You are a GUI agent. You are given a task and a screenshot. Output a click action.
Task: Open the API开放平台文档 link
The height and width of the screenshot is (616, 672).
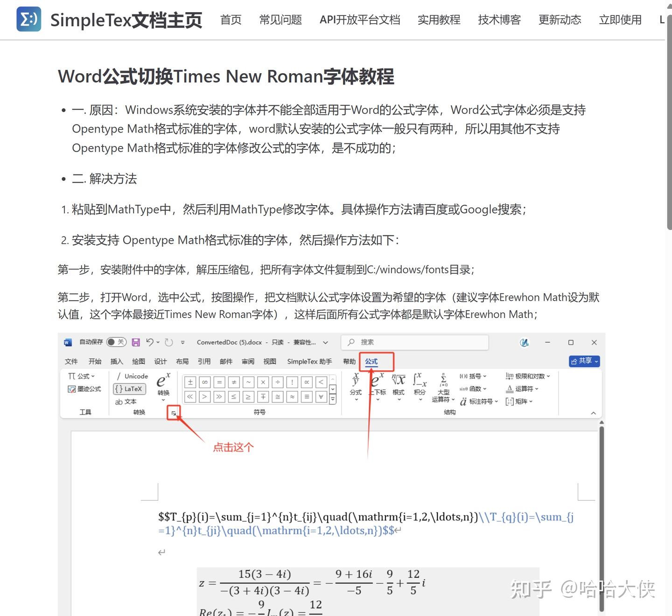360,20
